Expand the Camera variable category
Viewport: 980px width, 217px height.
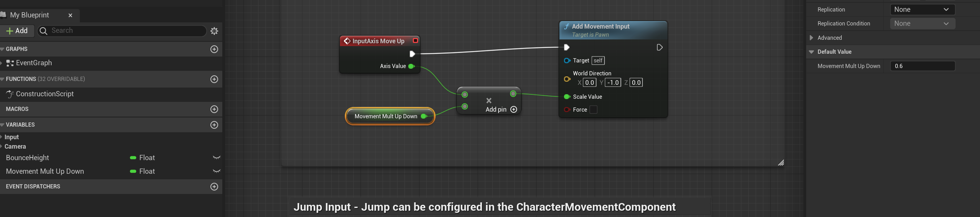[x=1, y=147]
